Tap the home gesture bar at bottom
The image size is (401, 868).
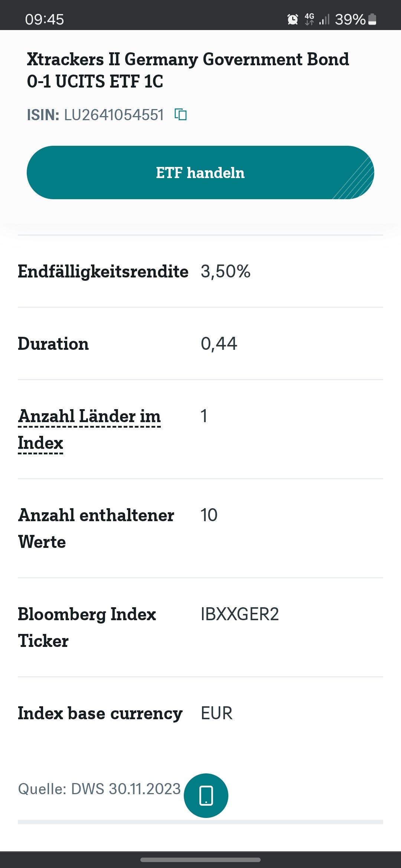click(x=200, y=859)
